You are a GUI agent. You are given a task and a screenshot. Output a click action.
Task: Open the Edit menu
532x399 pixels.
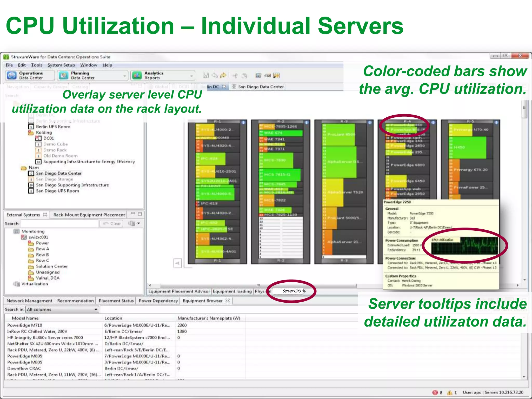[22, 65]
